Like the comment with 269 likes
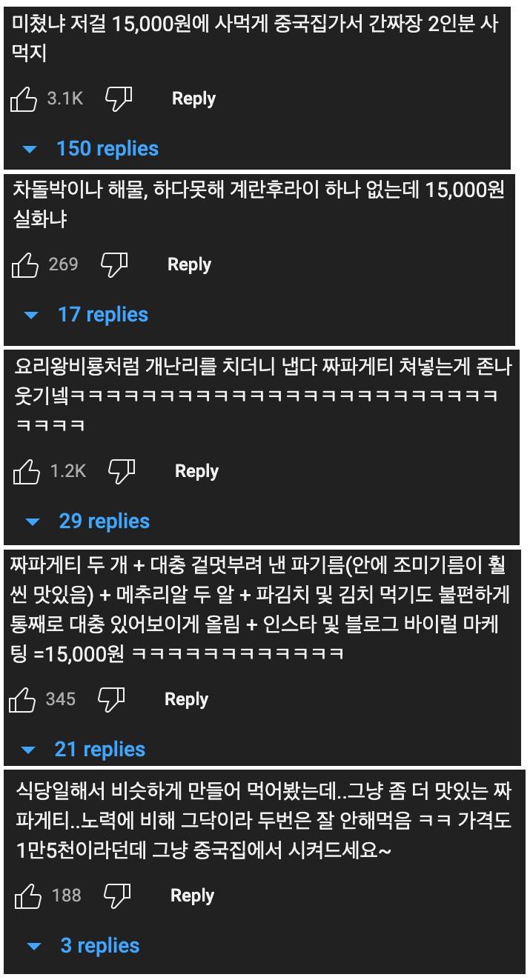The width and height of the screenshot is (530, 980). [25, 265]
